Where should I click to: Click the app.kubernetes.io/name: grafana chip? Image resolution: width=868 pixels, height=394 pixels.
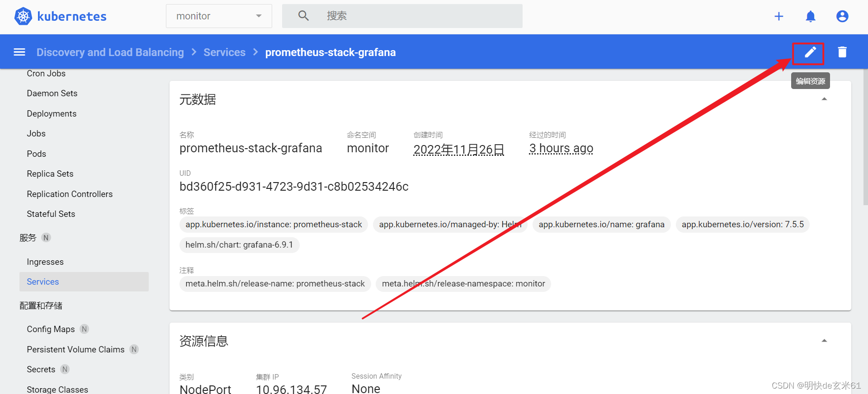click(x=601, y=225)
